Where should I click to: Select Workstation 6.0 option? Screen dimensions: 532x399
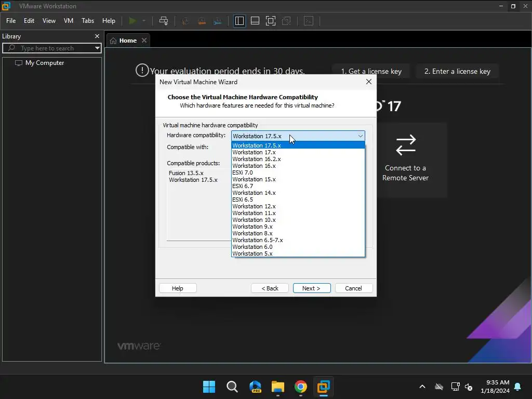298,247
